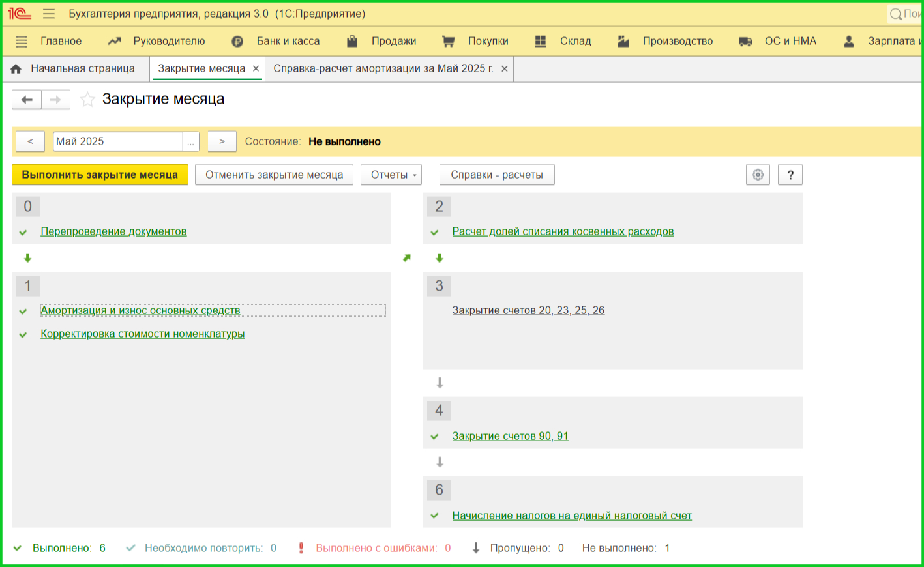The height and width of the screenshot is (567, 924).
Task: Go to the next month period
Action: coord(222,141)
